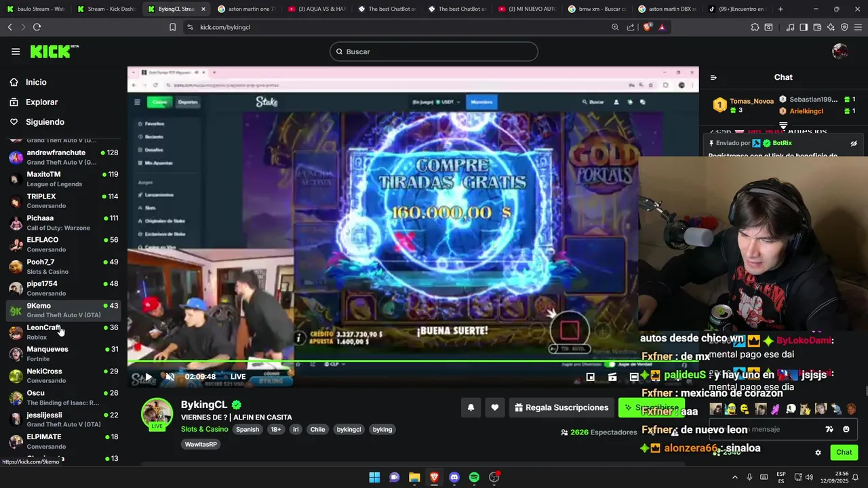This screenshot has height=488, width=868.
Task: Select LeonCraft channel row
Action: [x=63, y=332]
